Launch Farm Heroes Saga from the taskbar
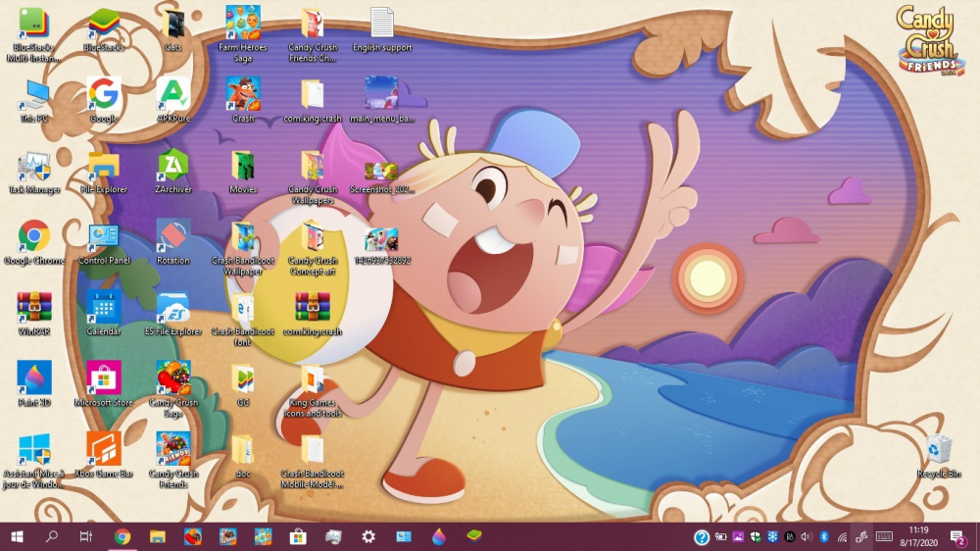Viewport: 980px width, 551px height. 263,536
